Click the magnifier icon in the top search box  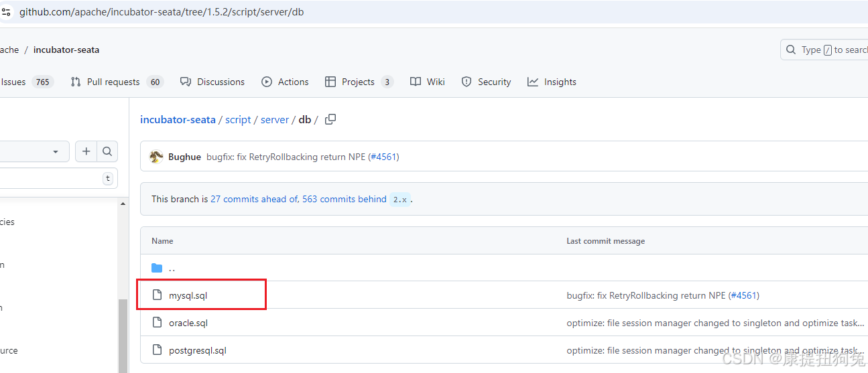tap(792, 50)
